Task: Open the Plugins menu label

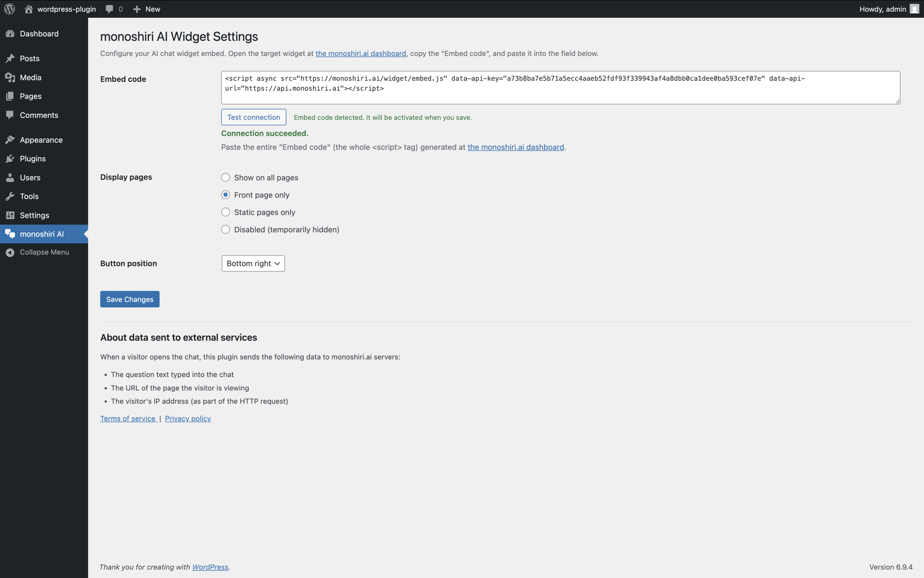Action: click(x=33, y=159)
